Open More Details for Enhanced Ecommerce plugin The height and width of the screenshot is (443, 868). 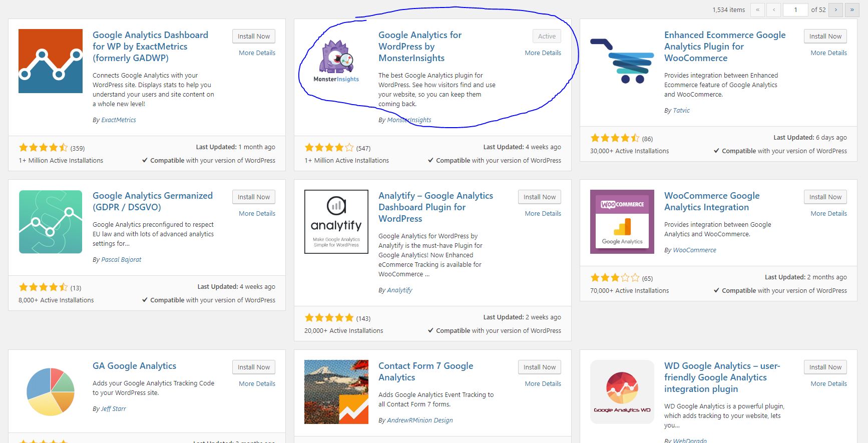pyautogui.click(x=828, y=53)
